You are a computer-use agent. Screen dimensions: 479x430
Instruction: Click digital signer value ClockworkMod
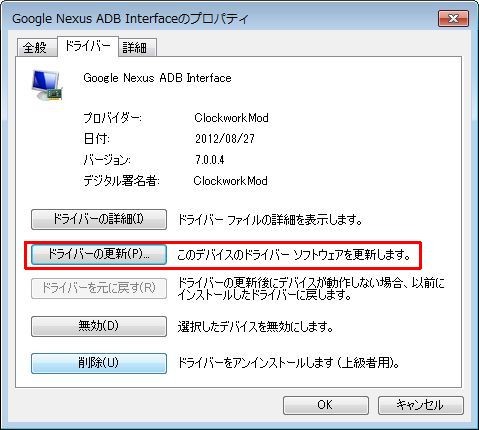[x=230, y=181]
